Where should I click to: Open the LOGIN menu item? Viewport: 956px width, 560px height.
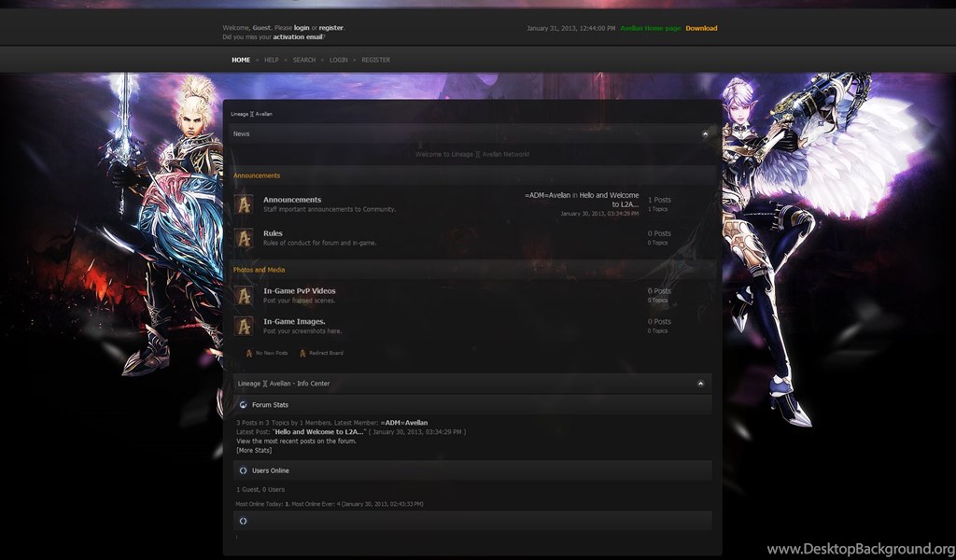click(338, 60)
